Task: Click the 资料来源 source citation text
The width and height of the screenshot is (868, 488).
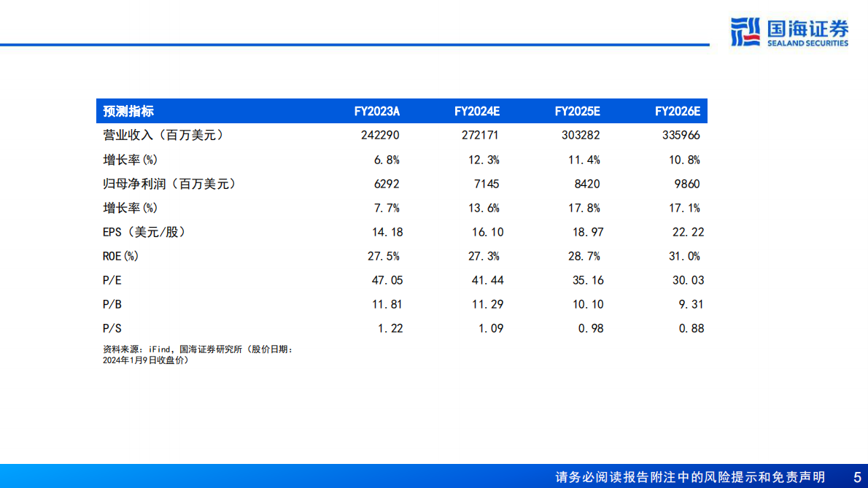Action: (x=124, y=349)
